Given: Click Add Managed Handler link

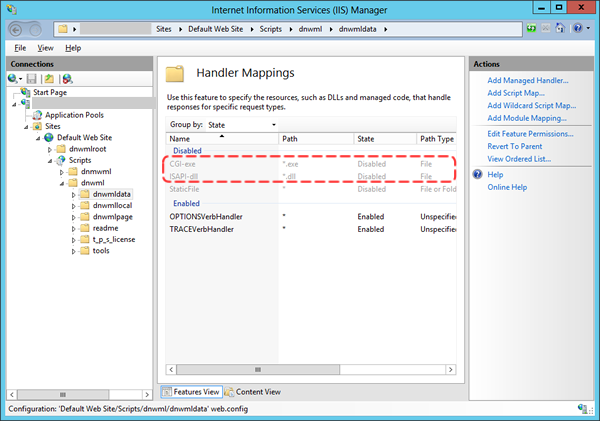Looking at the screenshot, I should pyautogui.click(x=528, y=80).
